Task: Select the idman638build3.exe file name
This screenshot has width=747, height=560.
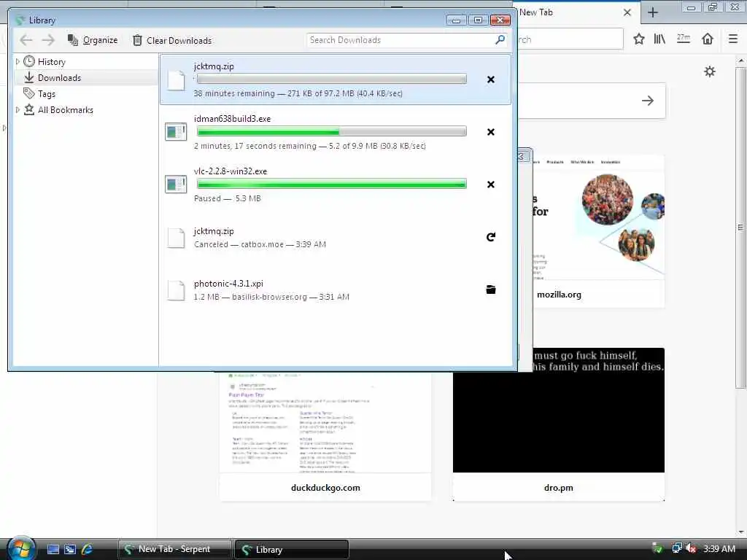Action: pos(232,119)
